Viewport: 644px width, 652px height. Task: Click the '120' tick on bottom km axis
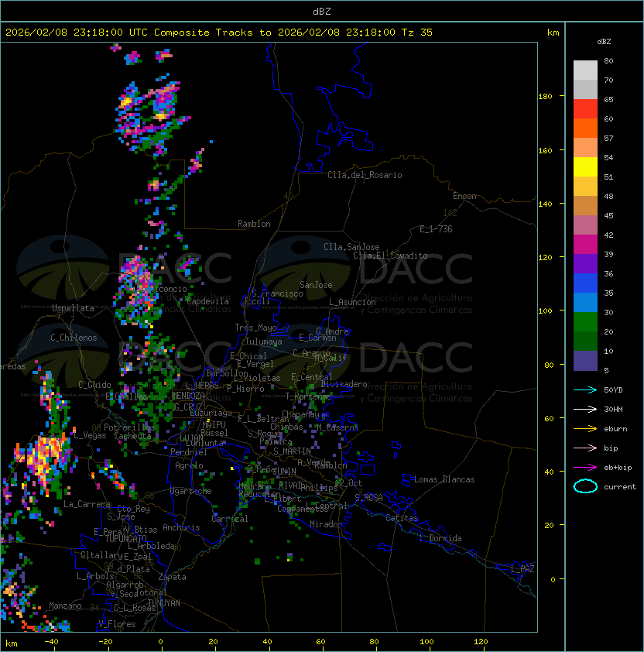(x=481, y=642)
